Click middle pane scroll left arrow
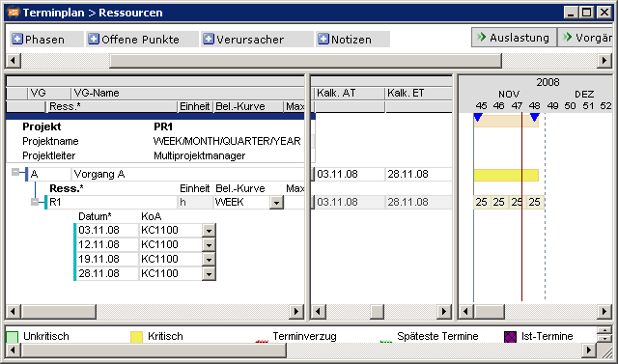This screenshot has width=618, height=364. pos(319,312)
